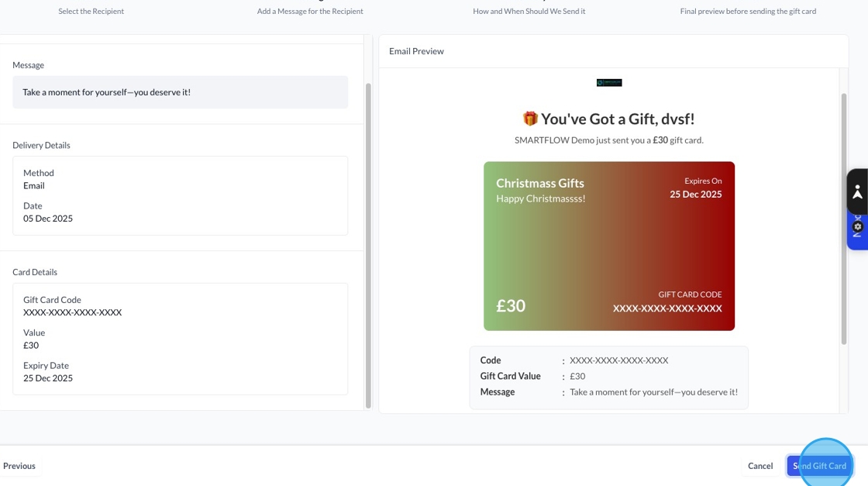Click the code and value summary box
This screenshot has width=868, height=486.
[608, 377]
